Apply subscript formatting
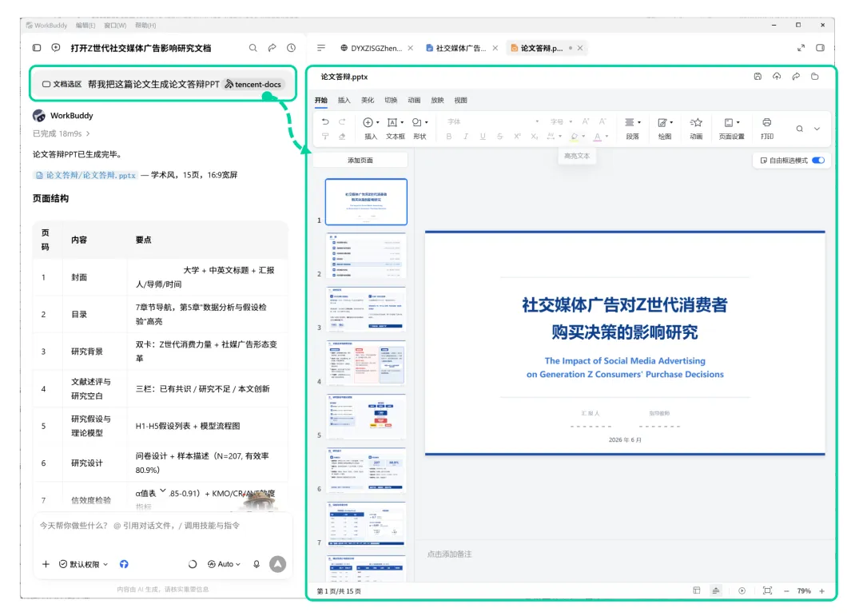Viewport: 863px width, 616px height. click(534, 137)
